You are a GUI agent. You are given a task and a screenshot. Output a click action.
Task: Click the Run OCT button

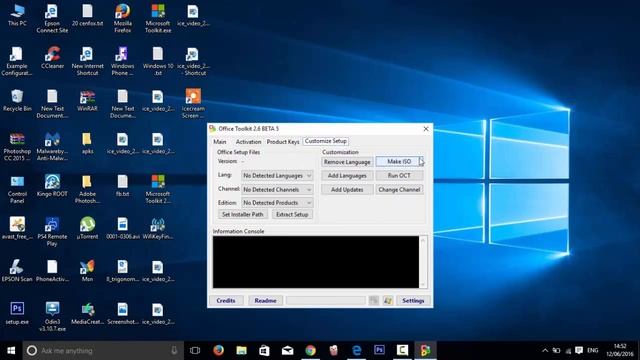click(x=399, y=176)
